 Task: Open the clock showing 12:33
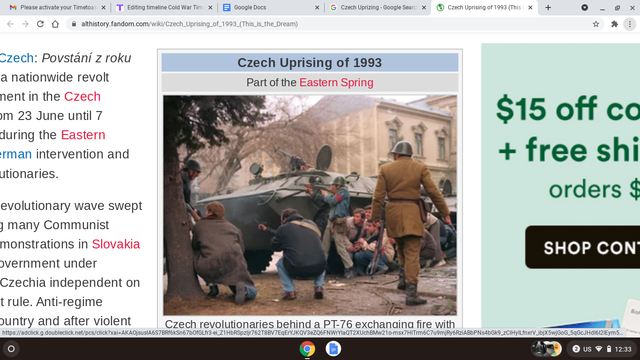[623, 349]
